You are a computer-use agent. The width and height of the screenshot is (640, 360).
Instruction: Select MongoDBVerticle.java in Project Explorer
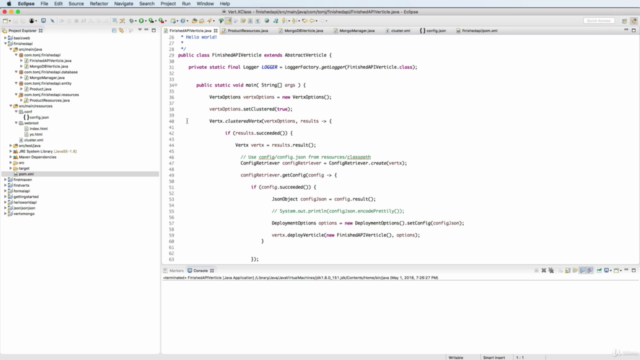click(49, 67)
